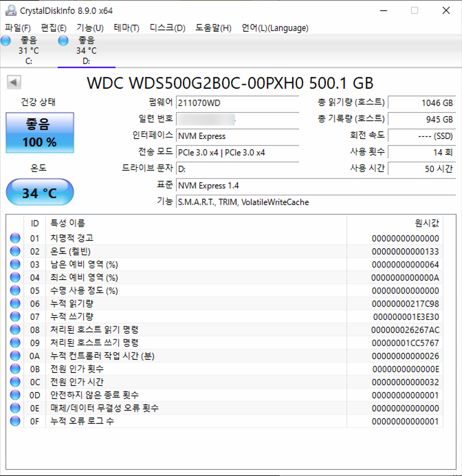Click status orb of attribute 0D 안전하지 않은 종료

[x=15, y=395]
